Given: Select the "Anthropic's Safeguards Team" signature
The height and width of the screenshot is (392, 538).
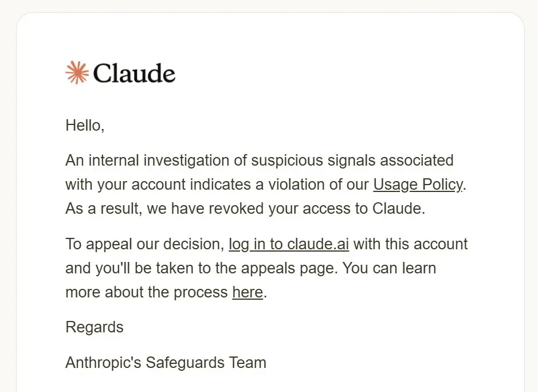Looking at the screenshot, I should coord(166,362).
